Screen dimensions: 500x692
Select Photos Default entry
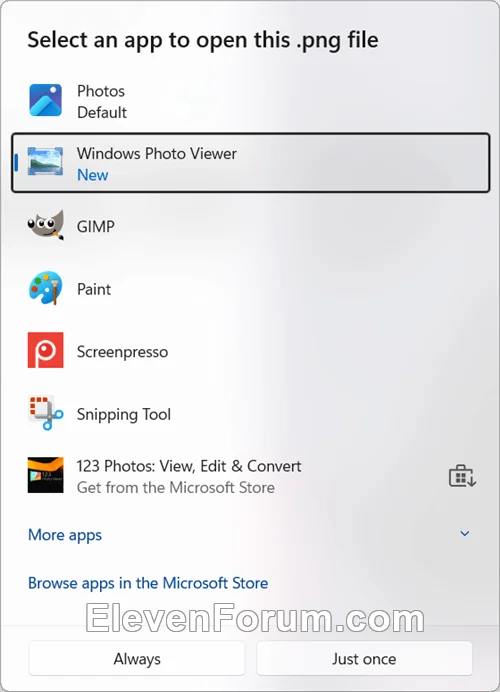[250, 101]
